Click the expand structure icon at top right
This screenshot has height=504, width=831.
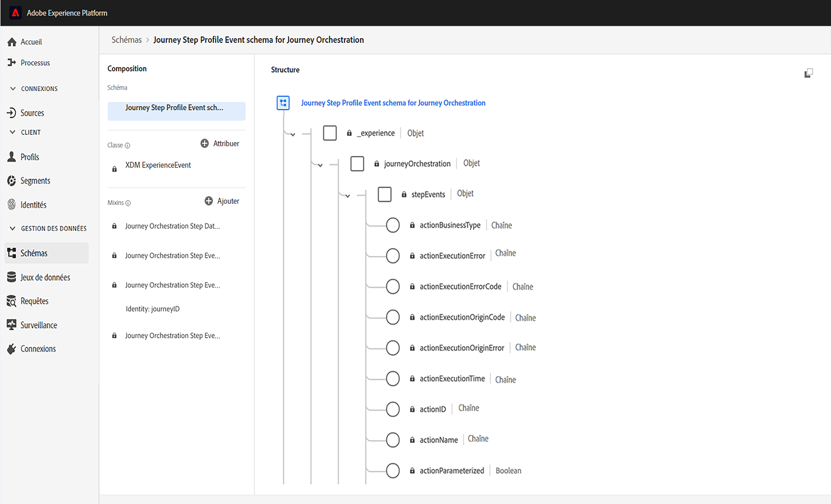pyautogui.click(x=808, y=73)
